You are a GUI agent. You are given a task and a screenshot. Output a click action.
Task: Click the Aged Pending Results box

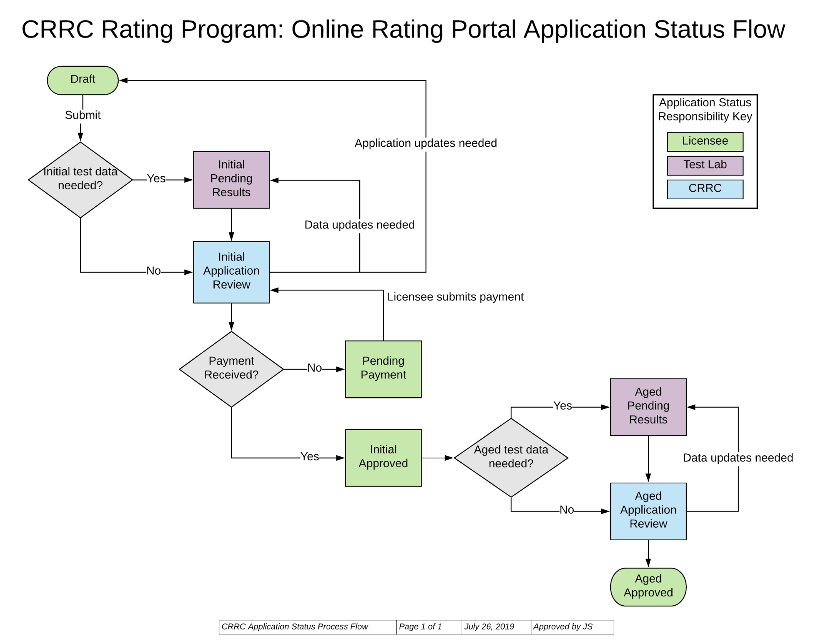tap(648, 406)
